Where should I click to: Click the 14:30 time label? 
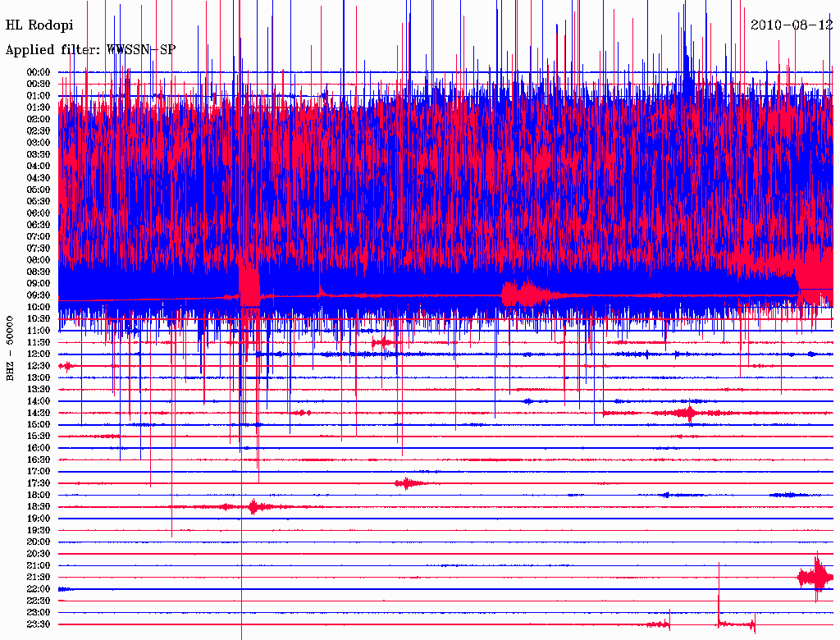(x=39, y=413)
